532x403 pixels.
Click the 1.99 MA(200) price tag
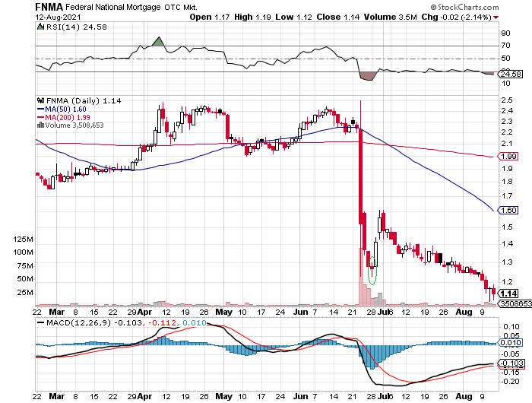click(x=508, y=156)
